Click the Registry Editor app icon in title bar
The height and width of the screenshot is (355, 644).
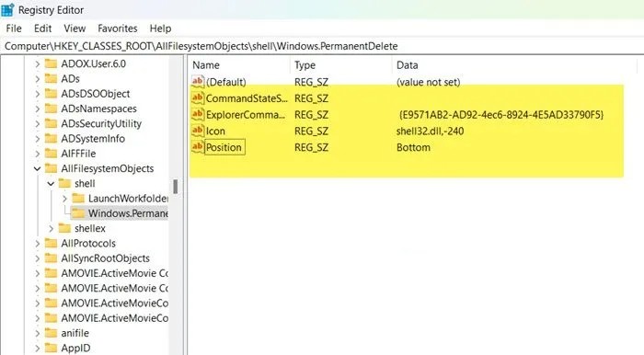click(x=7, y=10)
